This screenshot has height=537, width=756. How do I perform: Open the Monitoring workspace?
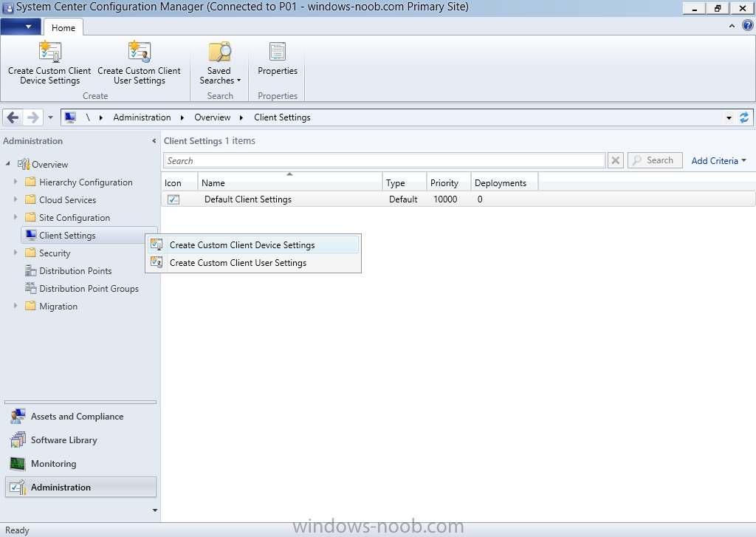click(x=80, y=464)
